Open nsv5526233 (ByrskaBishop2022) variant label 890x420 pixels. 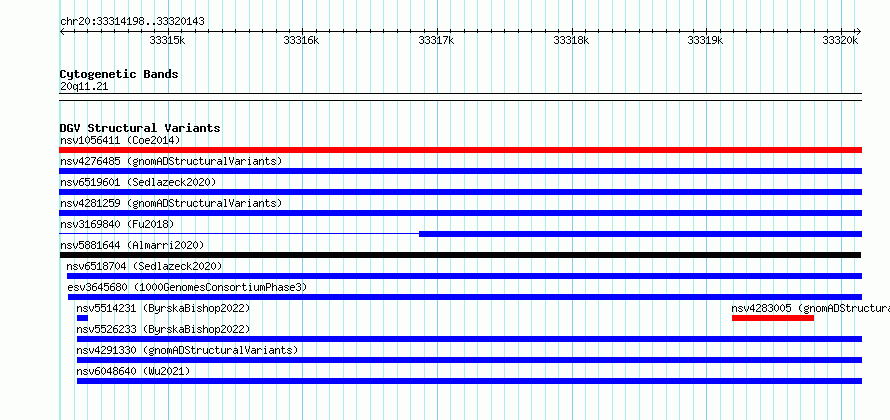tap(163, 329)
